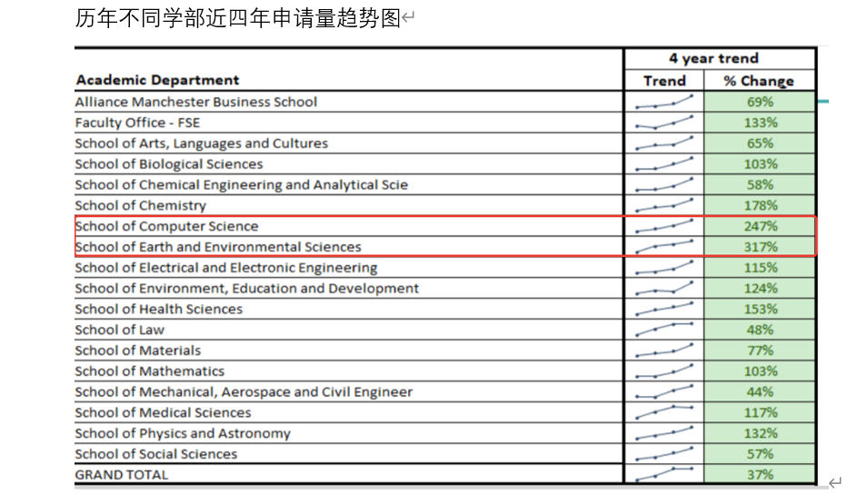Click the Faculty Office - FSE sparkline
The width and height of the screenshot is (847, 504).
tap(664, 122)
